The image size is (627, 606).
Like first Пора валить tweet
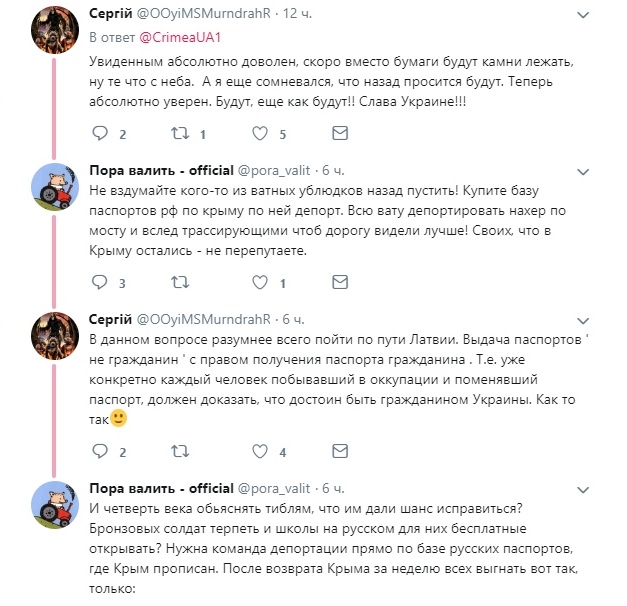click(x=259, y=283)
